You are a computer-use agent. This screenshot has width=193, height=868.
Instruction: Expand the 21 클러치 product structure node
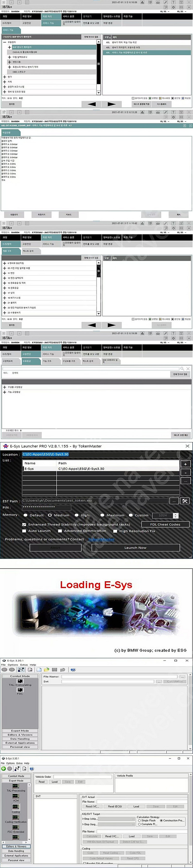click(x=4, y=303)
